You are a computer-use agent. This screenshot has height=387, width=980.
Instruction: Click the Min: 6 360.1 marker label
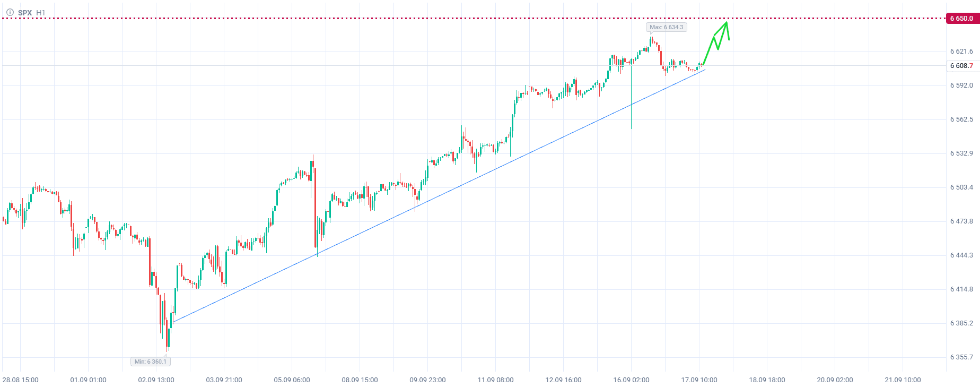point(150,362)
